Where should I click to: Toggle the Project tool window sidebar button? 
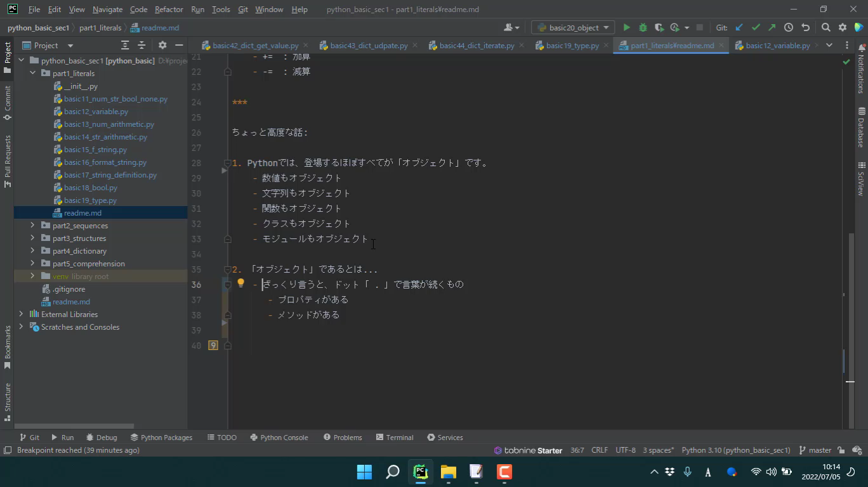tap(8, 58)
